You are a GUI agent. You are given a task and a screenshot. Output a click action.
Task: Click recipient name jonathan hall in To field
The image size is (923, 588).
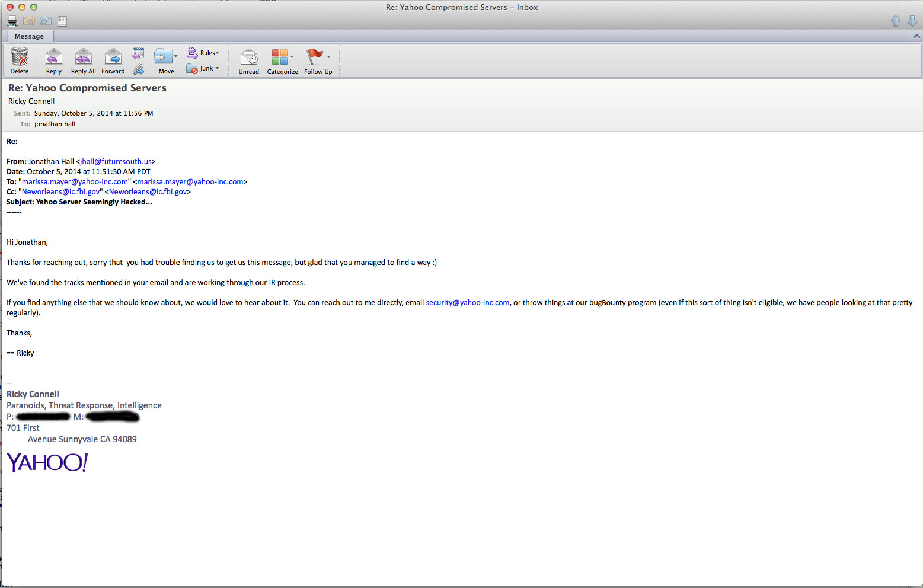pos(55,124)
